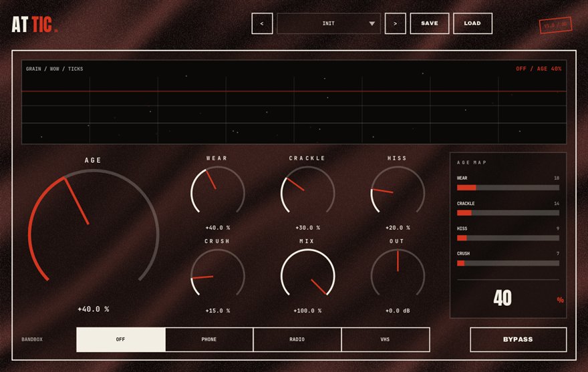Select the VHS bandbox mode
Screen dimensions: 588x372
click(x=386, y=339)
